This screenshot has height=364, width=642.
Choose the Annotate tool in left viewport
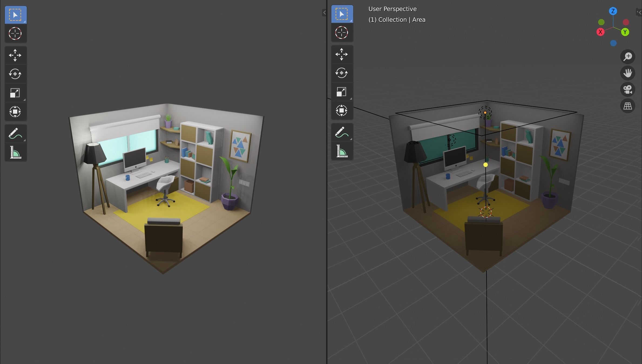(x=15, y=133)
